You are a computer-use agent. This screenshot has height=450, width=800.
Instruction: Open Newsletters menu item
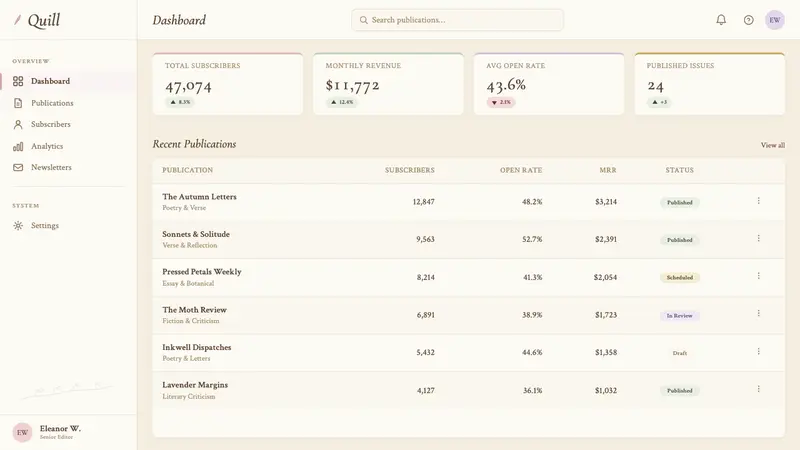[x=68, y=167]
